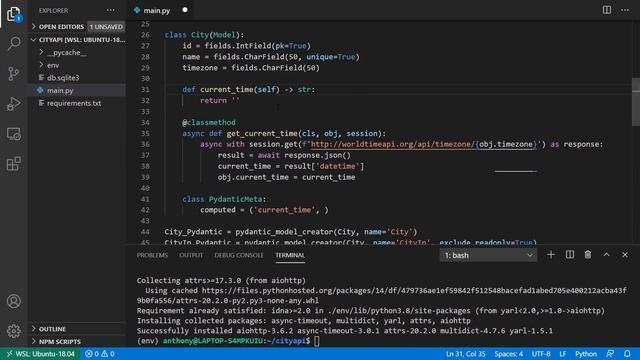Click the terminal prompt input cursor
Viewport: 640px width, 360px height.
point(317,341)
